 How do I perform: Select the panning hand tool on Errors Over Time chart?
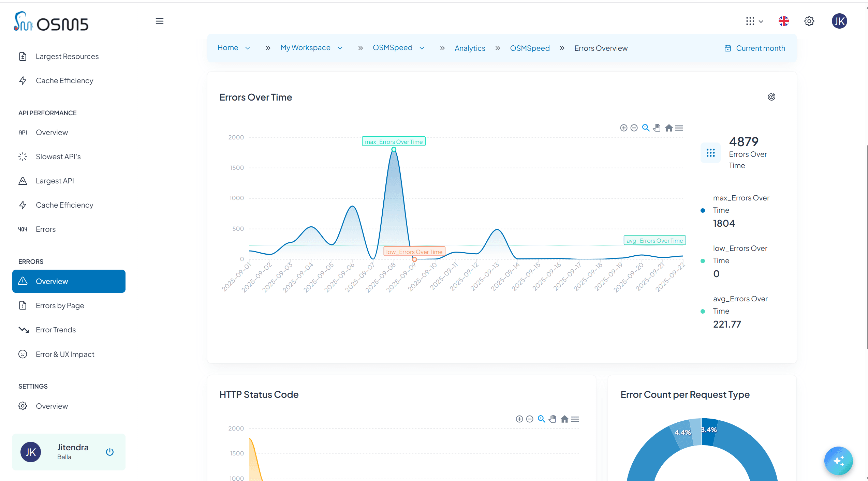point(657,128)
